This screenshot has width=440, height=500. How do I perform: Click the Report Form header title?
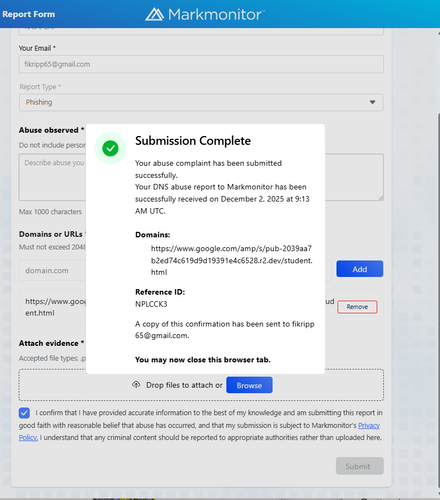[x=29, y=14]
